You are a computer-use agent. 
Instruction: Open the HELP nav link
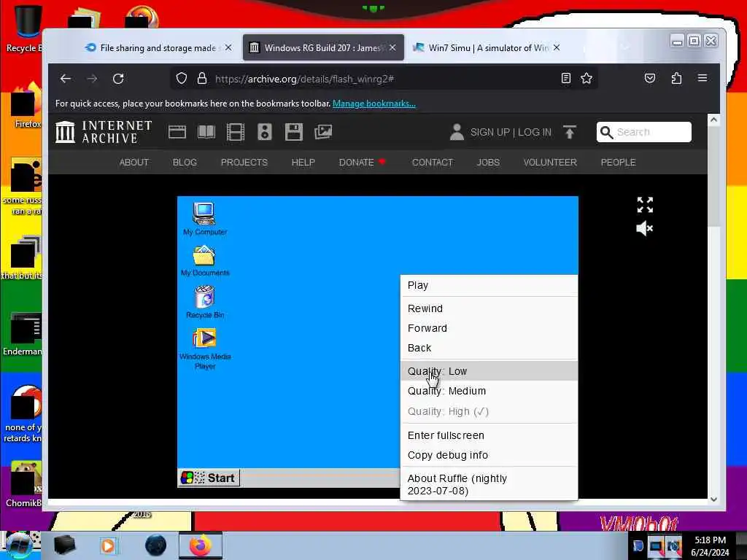pyautogui.click(x=303, y=163)
